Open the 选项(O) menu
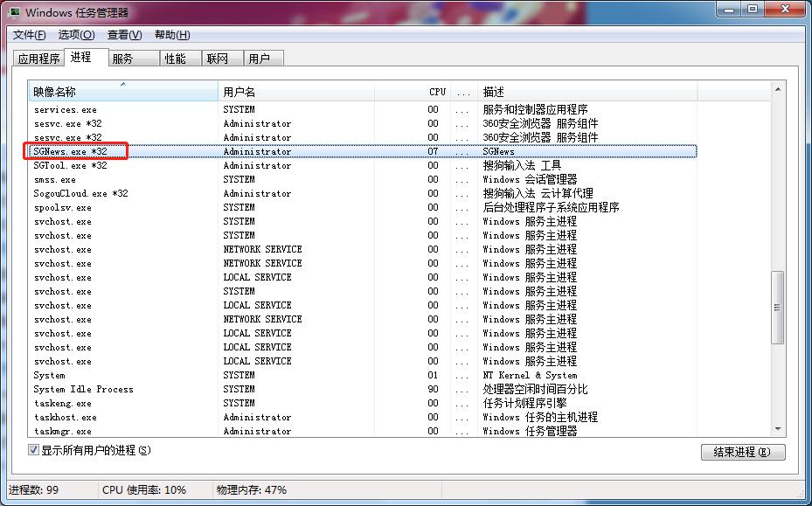The height and width of the screenshot is (506, 812). (76, 35)
